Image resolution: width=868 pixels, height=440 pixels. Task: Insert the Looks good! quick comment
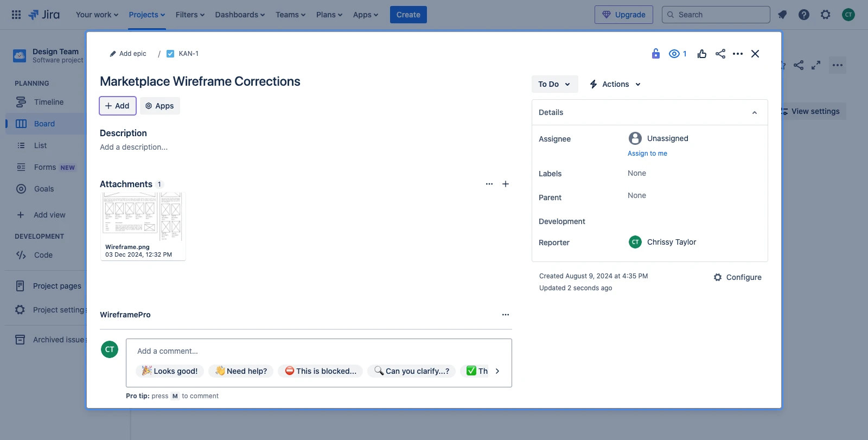coord(170,371)
